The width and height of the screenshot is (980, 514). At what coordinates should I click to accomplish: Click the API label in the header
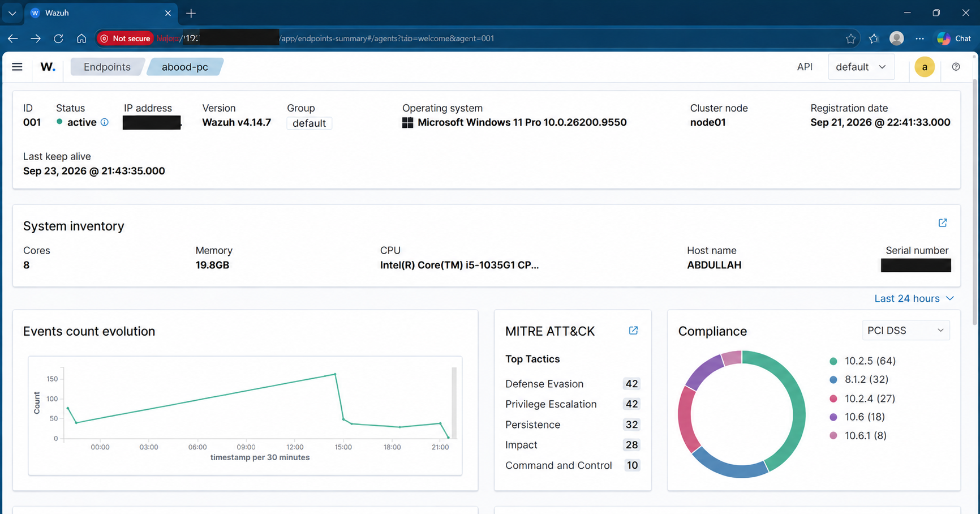pyautogui.click(x=805, y=67)
